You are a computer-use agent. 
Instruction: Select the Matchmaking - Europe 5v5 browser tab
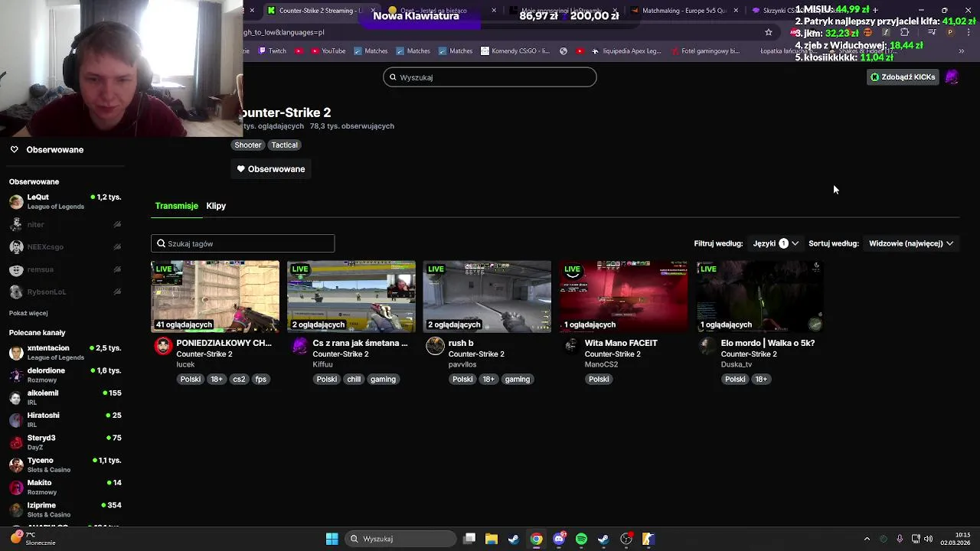click(x=684, y=11)
